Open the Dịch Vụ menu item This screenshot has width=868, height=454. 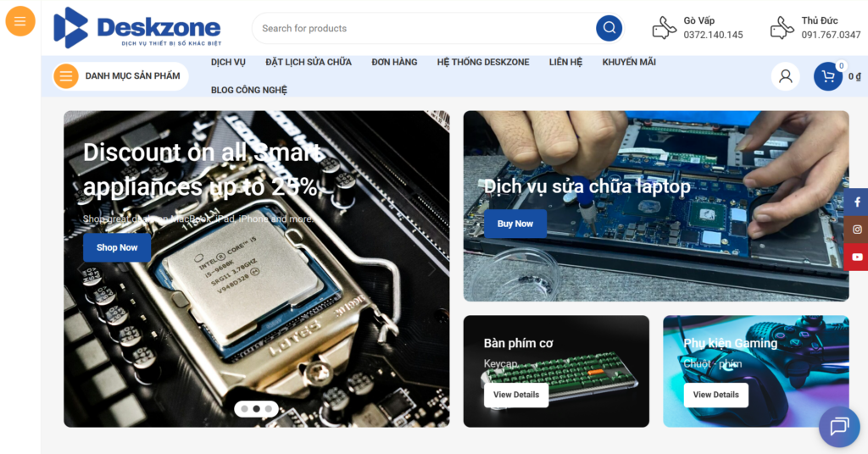point(228,62)
